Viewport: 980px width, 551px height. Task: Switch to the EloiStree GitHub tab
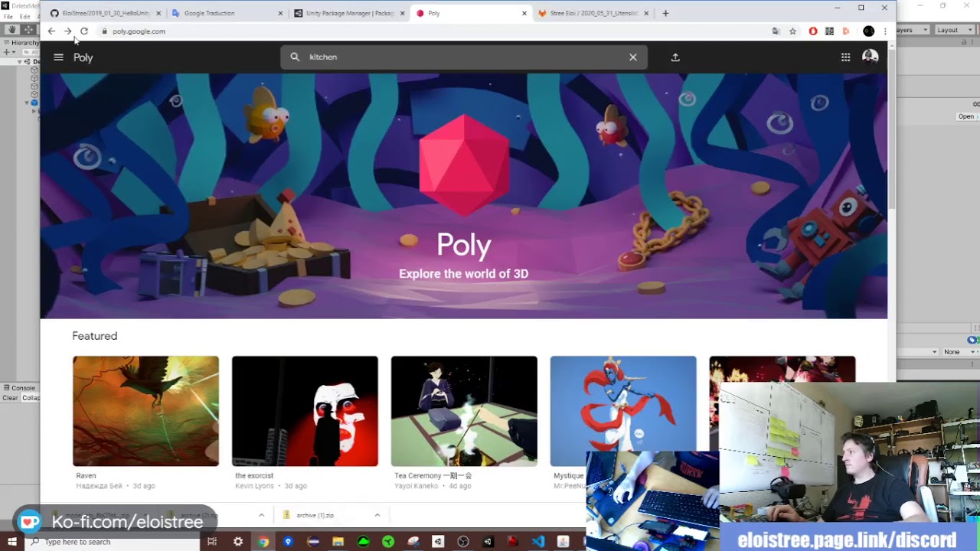106,13
